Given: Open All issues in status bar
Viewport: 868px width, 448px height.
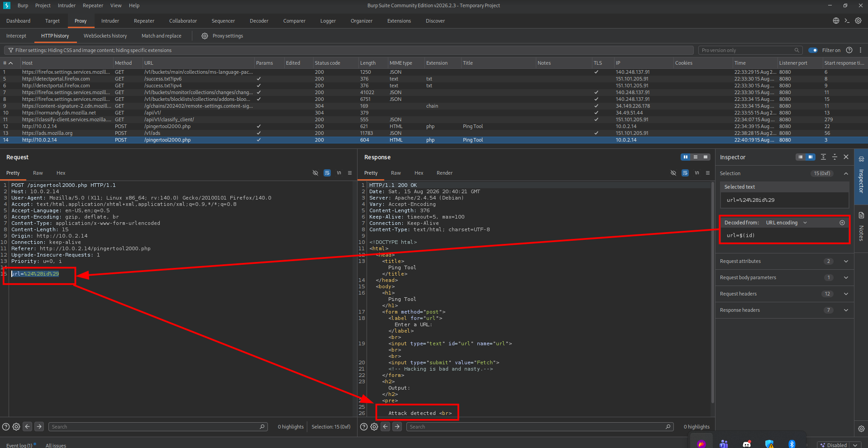Looking at the screenshot, I should [x=56, y=445].
